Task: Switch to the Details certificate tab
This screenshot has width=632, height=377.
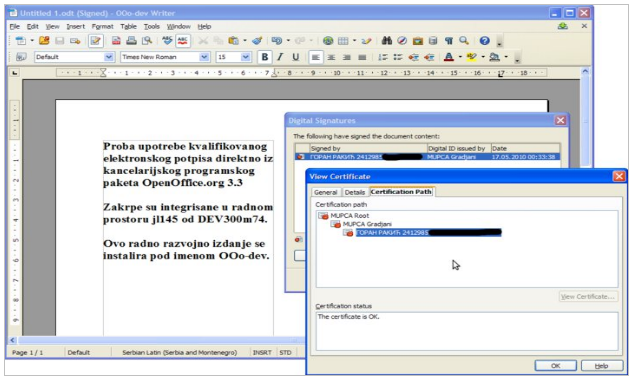Action: tap(355, 192)
